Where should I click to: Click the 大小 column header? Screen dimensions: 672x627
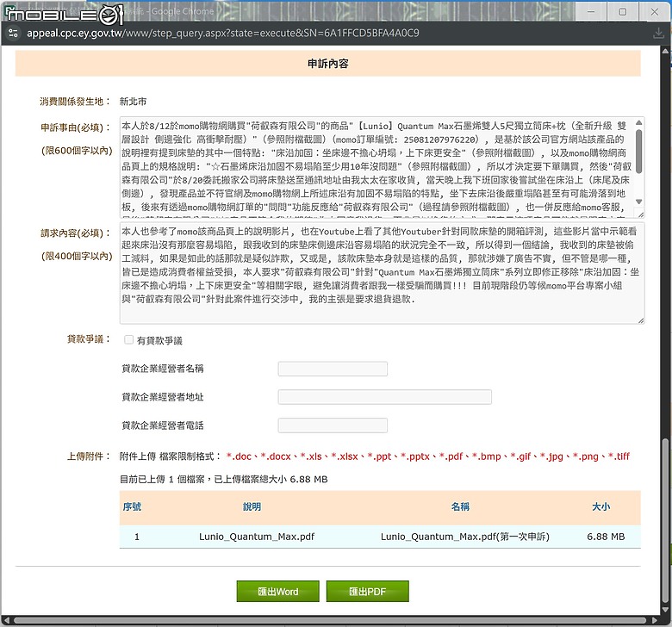[x=600, y=507]
